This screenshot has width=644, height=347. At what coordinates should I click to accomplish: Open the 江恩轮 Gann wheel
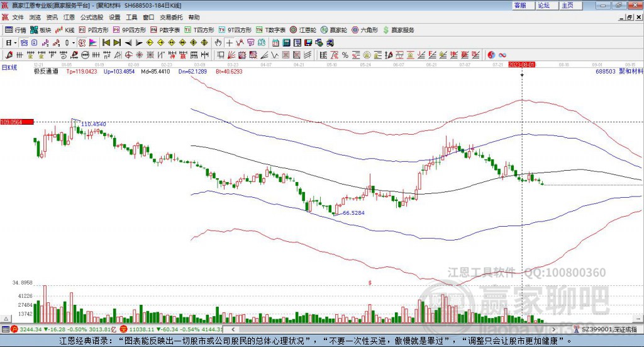[x=303, y=30]
